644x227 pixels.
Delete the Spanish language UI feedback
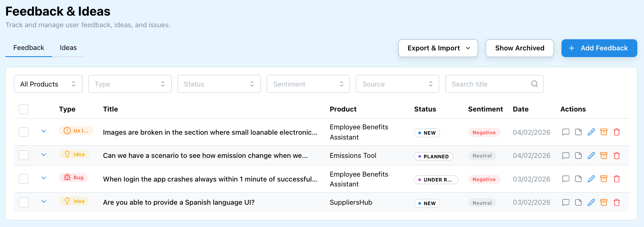[617, 202]
